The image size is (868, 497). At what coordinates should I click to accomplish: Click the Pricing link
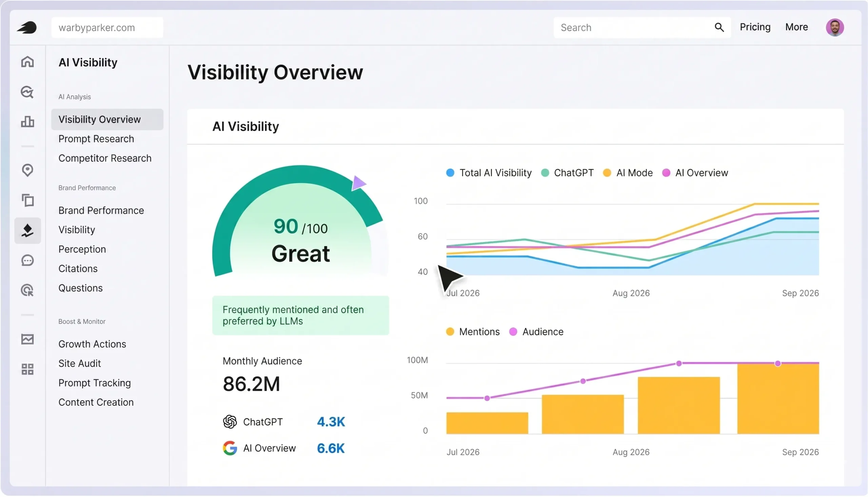(755, 27)
